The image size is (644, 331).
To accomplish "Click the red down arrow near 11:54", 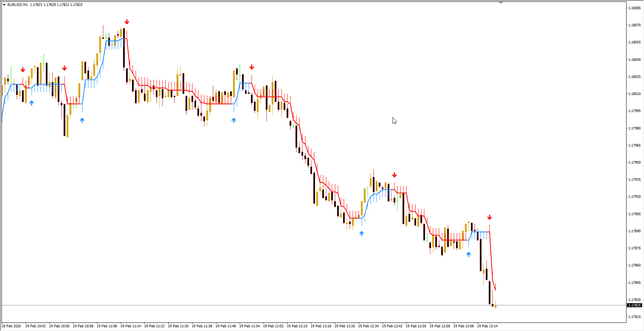I will click(x=252, y=67).
